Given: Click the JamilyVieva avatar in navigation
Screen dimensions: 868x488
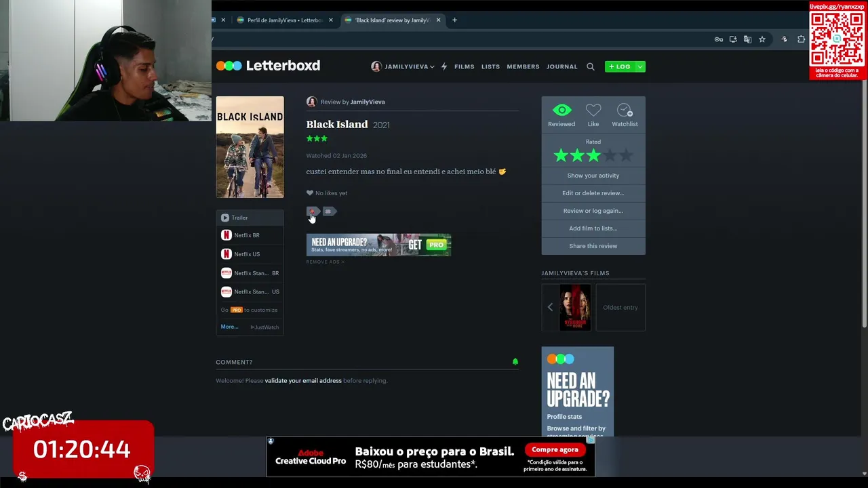Looking at the screenshot, I should (376, 66).
